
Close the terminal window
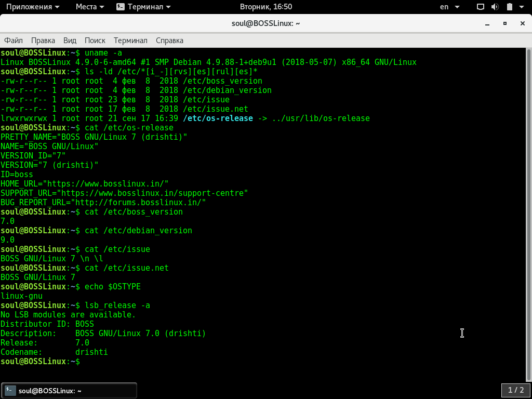coord(523,23)
